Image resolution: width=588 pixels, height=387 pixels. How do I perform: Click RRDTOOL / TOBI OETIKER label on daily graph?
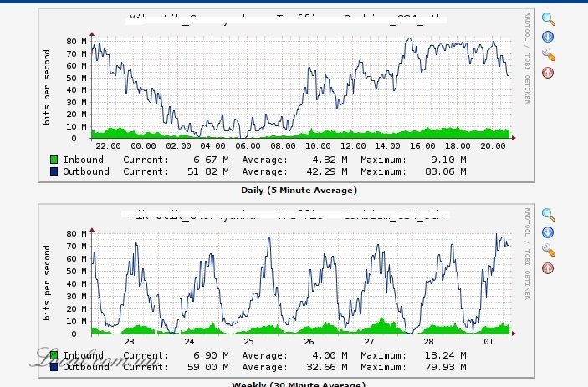click(x=527, y=58)
